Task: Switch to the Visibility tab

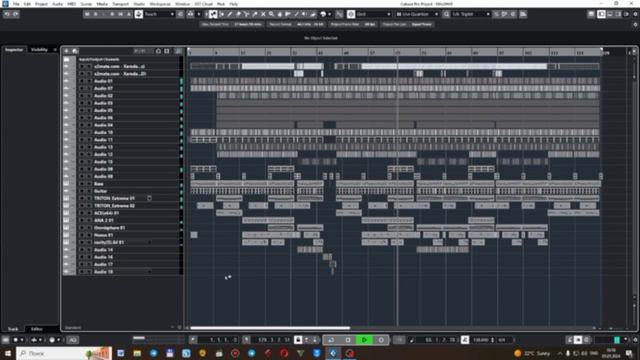Action: (39, 50)
